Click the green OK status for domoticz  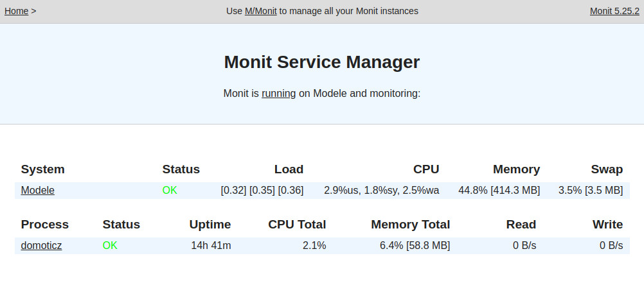[110, 245]
